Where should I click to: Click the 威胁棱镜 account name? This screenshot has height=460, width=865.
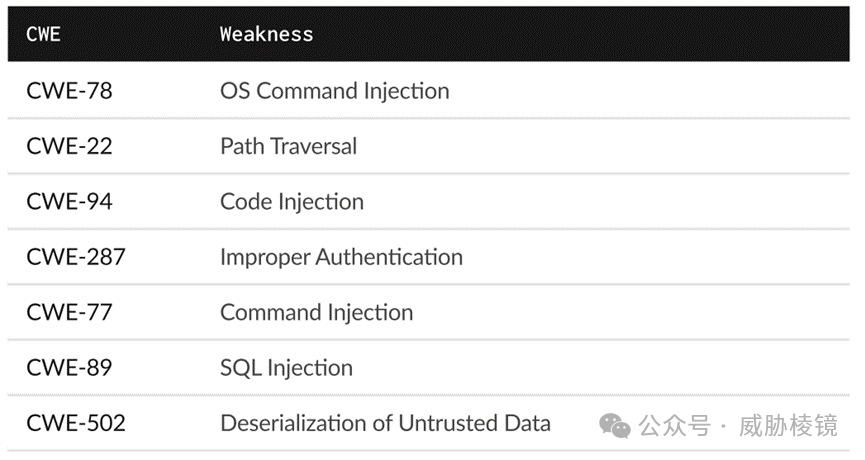(x=788, y=426)
